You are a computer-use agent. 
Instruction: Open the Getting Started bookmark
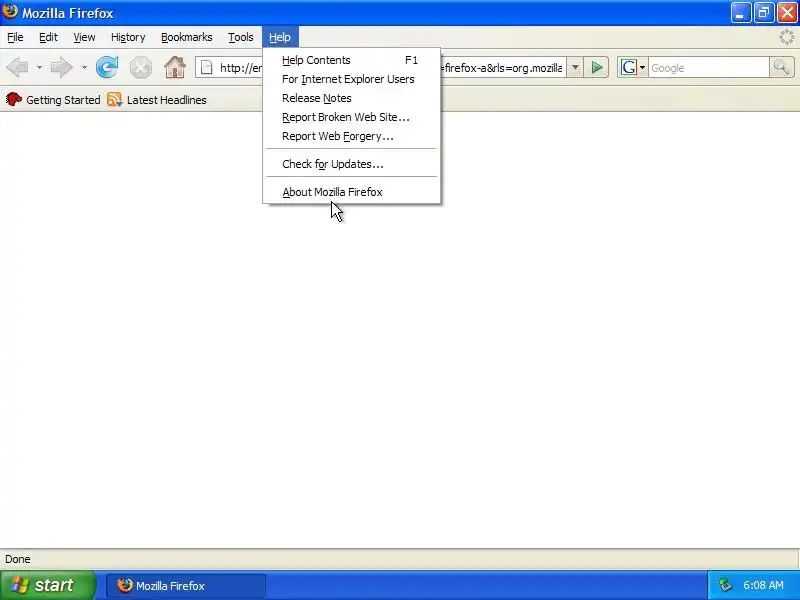[53, 99]
